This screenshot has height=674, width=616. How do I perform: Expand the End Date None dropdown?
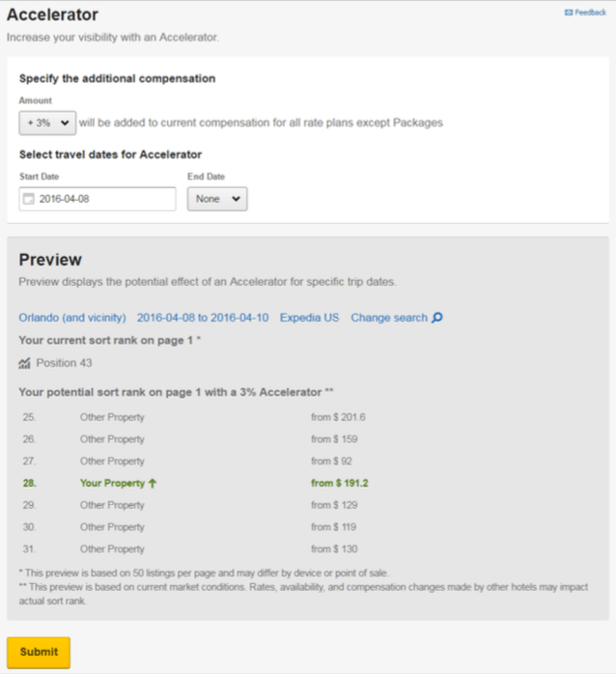pyautogui.click(x=217, y=199)
